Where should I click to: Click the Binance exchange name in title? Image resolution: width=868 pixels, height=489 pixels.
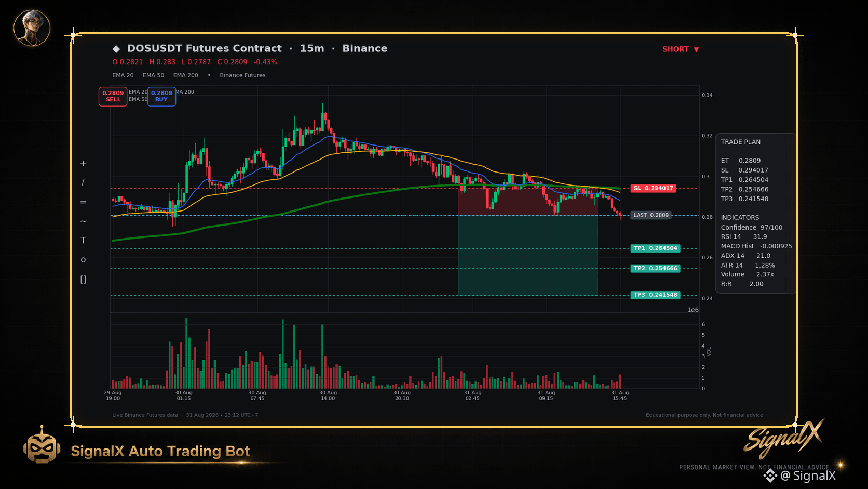[365, 48]
